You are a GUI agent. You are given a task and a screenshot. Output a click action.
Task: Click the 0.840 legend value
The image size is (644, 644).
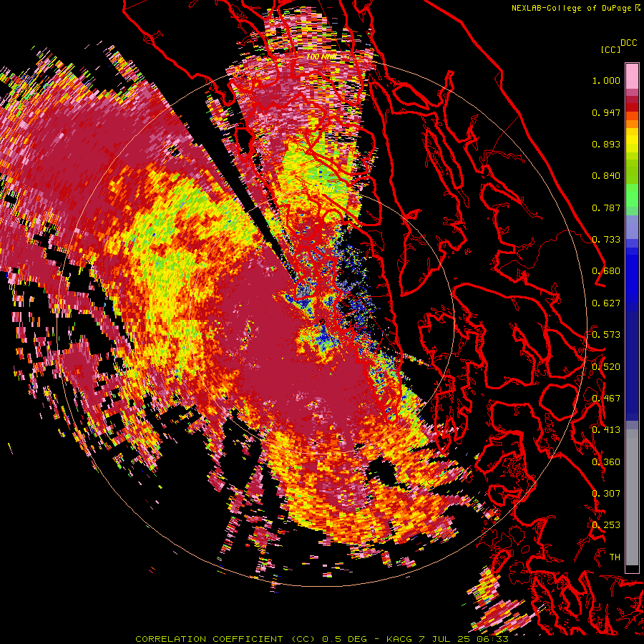(x=606, y=176)
